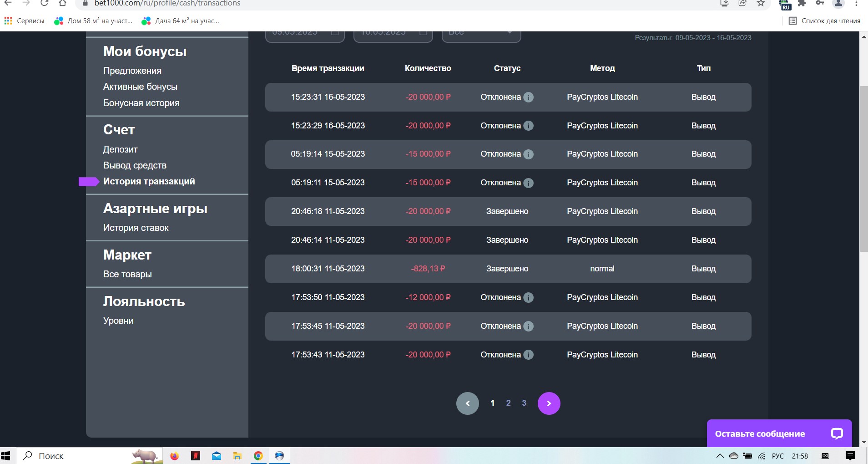Open the transaction type filter dropdown
The height and width of the screenshot is (464, 868).
[481, 34]
